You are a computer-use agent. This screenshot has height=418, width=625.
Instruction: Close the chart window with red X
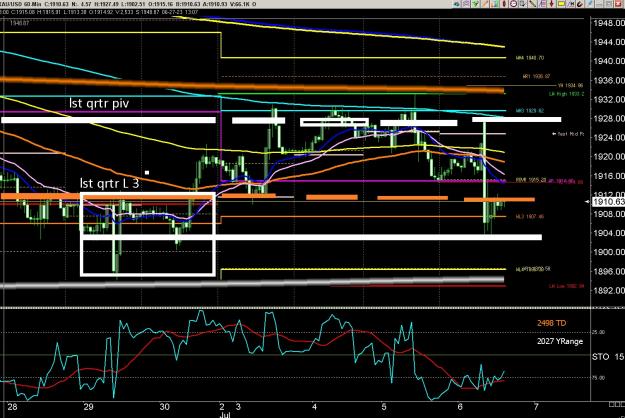[619, 4]
